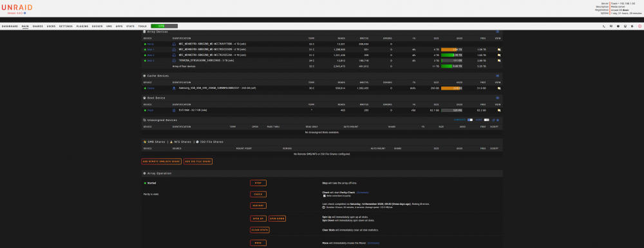Click the green progress bar in the nav bar
Screen dimensions: 644x248
pyautogui.click(x=164, y=26)
